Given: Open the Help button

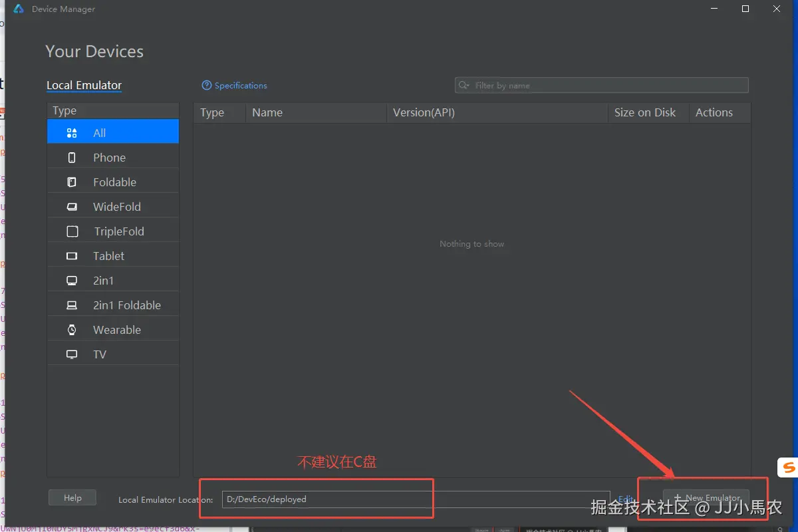Looking at the screenshot, I should click(x=72, y=497).
